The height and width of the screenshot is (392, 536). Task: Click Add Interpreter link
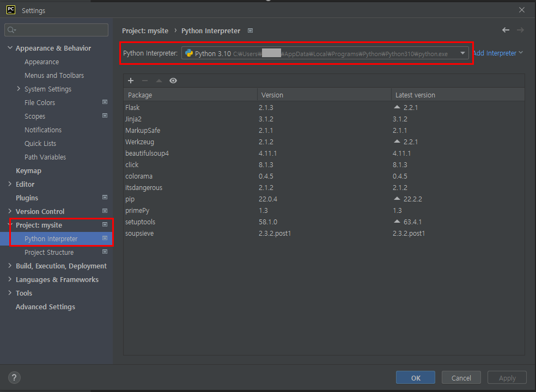click(495, 53)
